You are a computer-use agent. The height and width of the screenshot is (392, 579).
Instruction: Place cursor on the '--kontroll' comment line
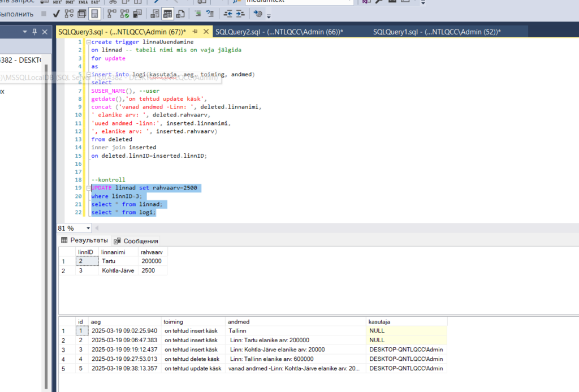point(108,180)
